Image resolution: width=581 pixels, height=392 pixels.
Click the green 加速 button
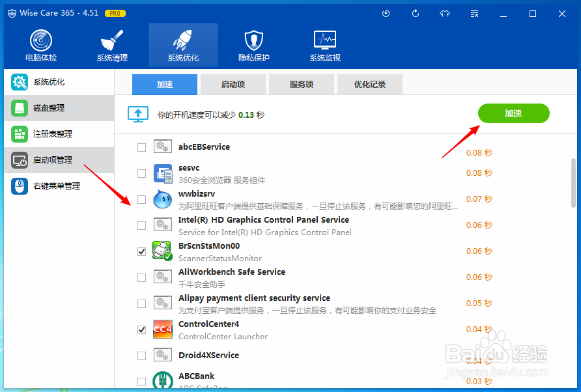tap(513, 113)
